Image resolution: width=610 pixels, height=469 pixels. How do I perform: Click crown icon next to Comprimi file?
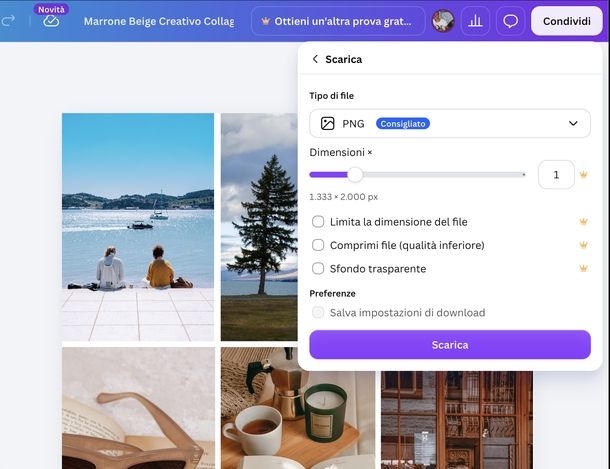point(583,245)
